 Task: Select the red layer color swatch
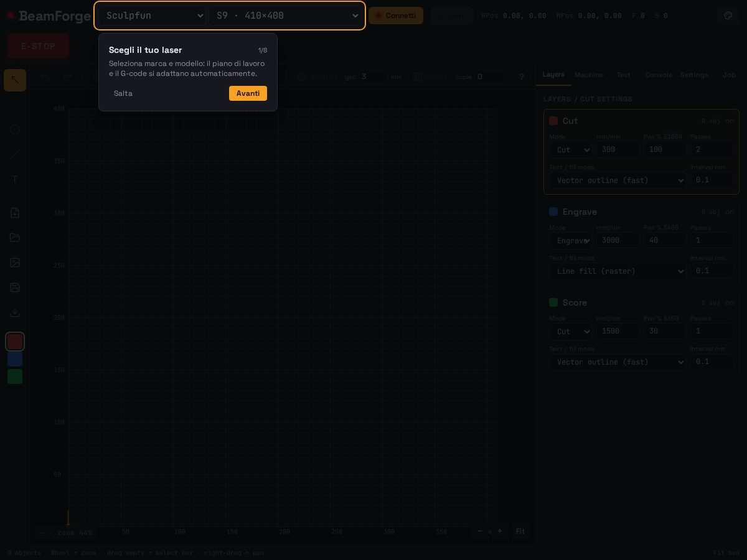(15, 342)
